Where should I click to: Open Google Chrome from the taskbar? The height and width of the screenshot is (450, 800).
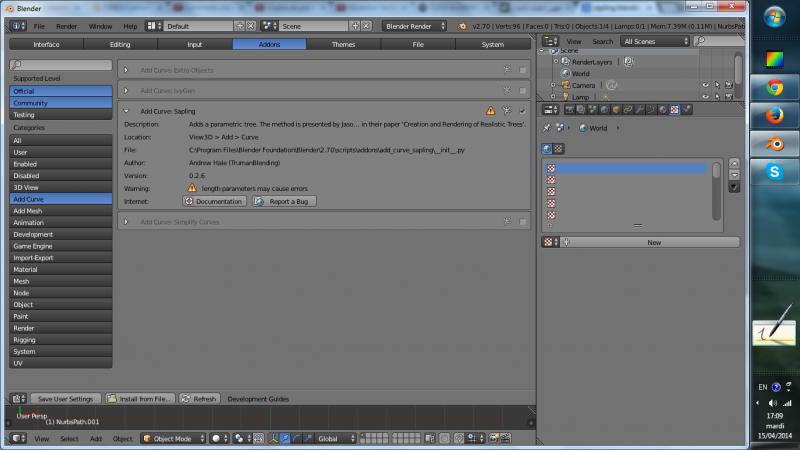pos(774,88)
